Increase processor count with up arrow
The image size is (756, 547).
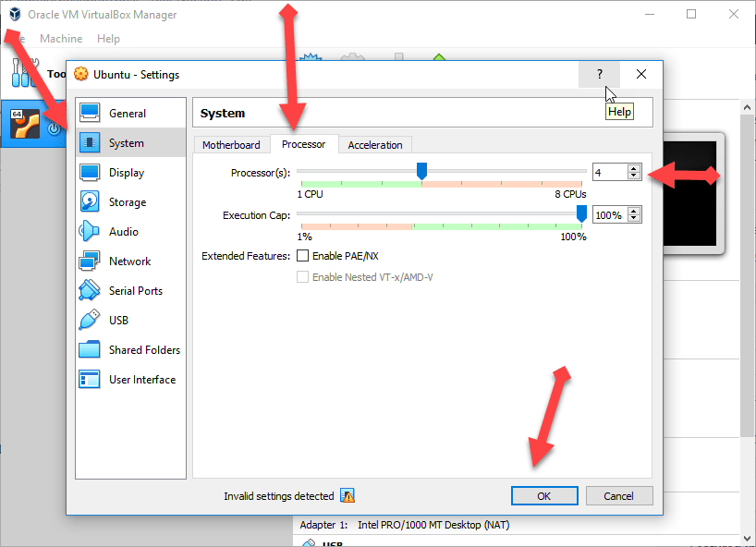coord(633,168)
